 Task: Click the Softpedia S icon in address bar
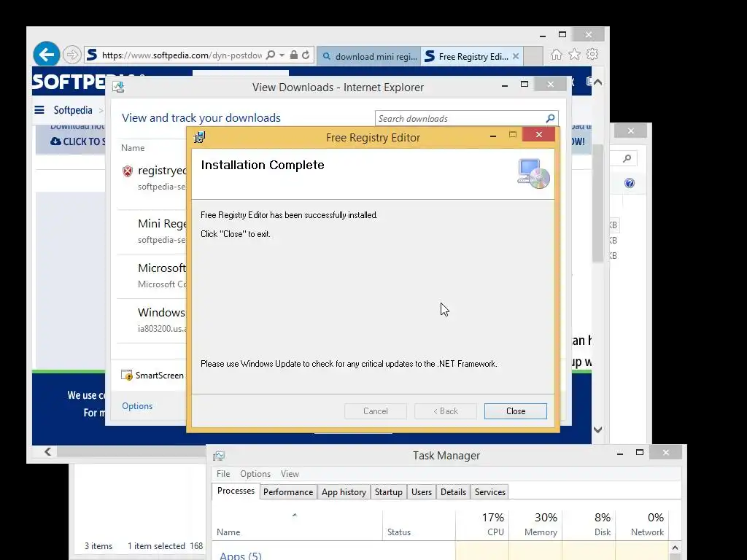click(92, 55)
